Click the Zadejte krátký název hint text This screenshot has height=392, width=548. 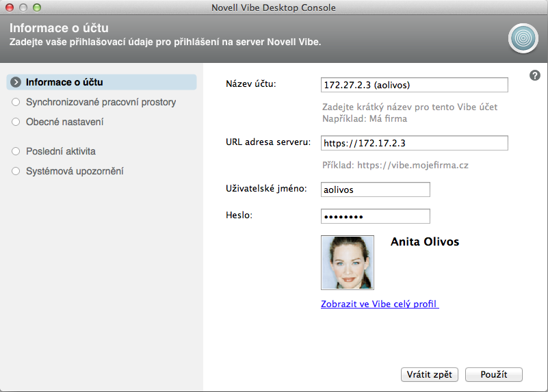click(x=410, y=107)
